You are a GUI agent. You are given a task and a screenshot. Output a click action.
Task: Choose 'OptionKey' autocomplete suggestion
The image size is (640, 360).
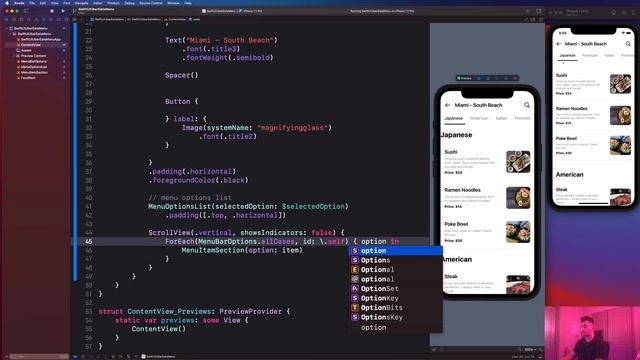coord(396,298)
